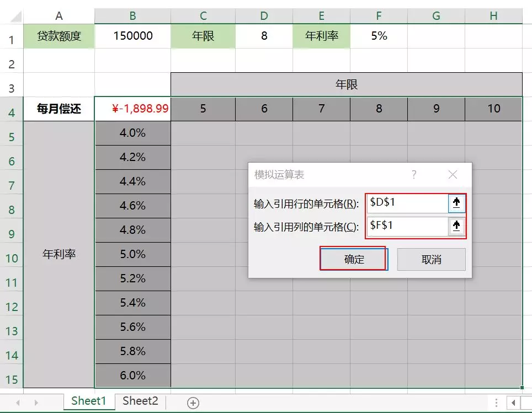Select column B header
Screen dimensions: 532x413
(132, 16)
